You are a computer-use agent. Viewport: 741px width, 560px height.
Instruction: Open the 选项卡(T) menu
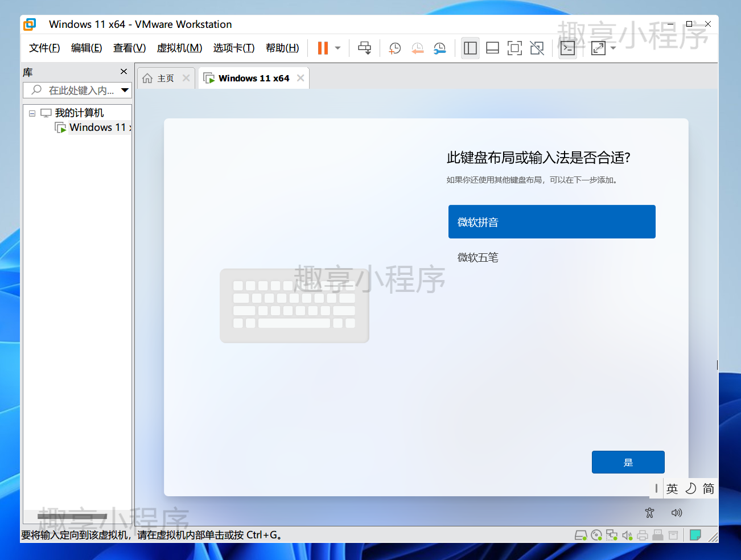234,48
